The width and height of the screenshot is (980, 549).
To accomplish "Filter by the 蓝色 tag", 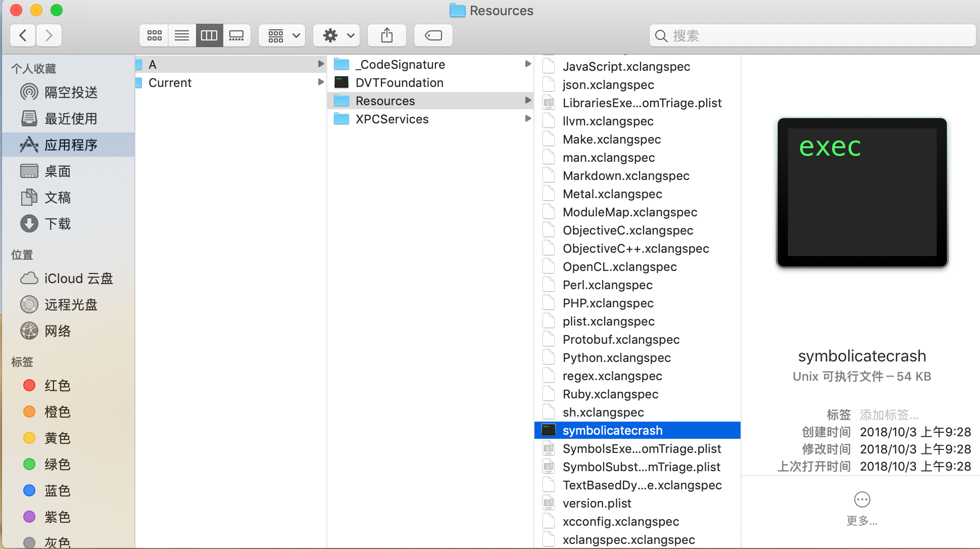I will [x=68, y=490].
